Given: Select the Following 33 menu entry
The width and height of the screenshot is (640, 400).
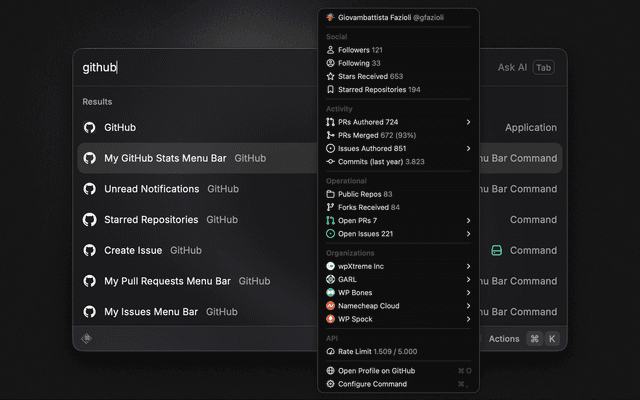Looking at the screenshot, I should click(x=398, y=63).
